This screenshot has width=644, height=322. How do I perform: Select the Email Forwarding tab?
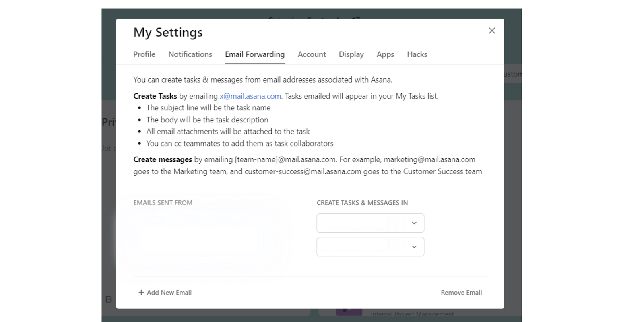[255, 54]
